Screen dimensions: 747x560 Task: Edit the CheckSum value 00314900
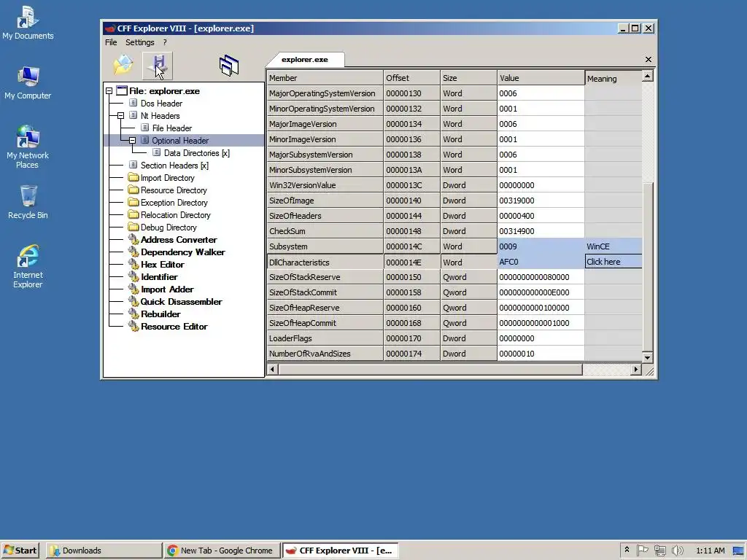pyautogui.click(x=541, y=231)
